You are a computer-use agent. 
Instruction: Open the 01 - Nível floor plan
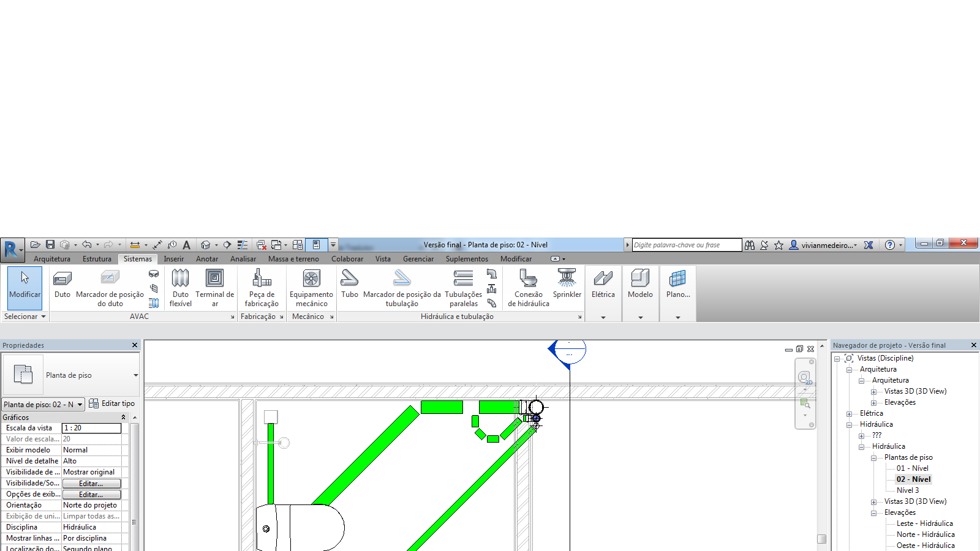point(913,468)
